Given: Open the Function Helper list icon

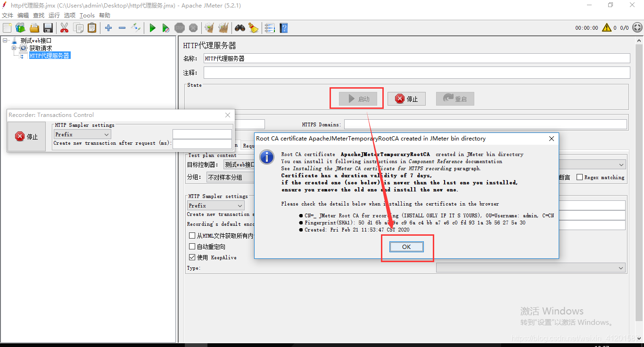Looking at the screenshot, I should [x=270, y=28].
